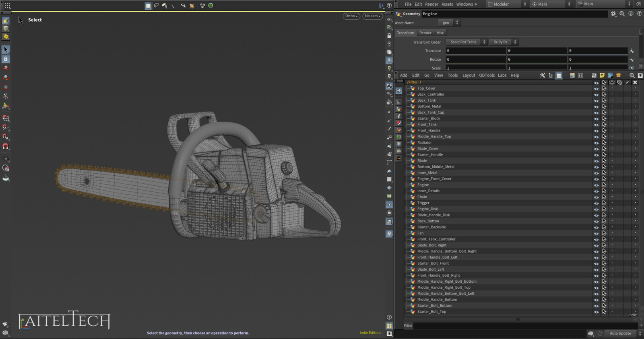Open the Assets menu
Image resolution: width=644 pixels, height=339 pixels.
coord(447,4)
